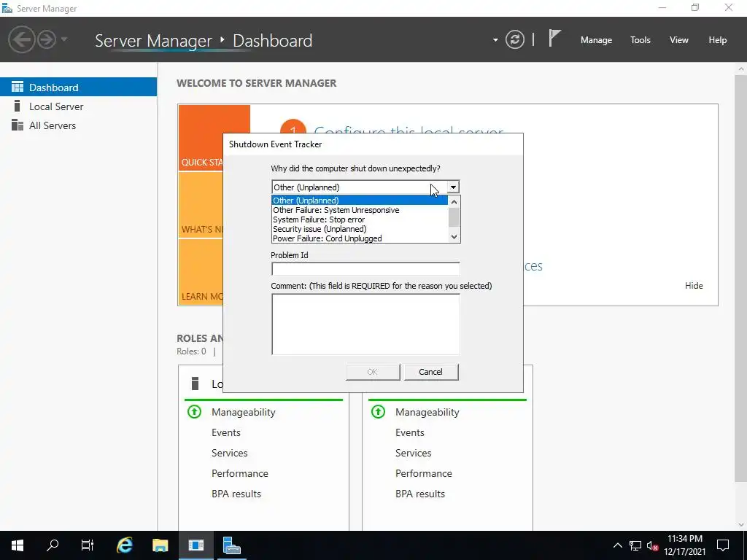
Task: Click the Local Server icon in sidebar
Action: pyautogui.click(x=18, y=106)
